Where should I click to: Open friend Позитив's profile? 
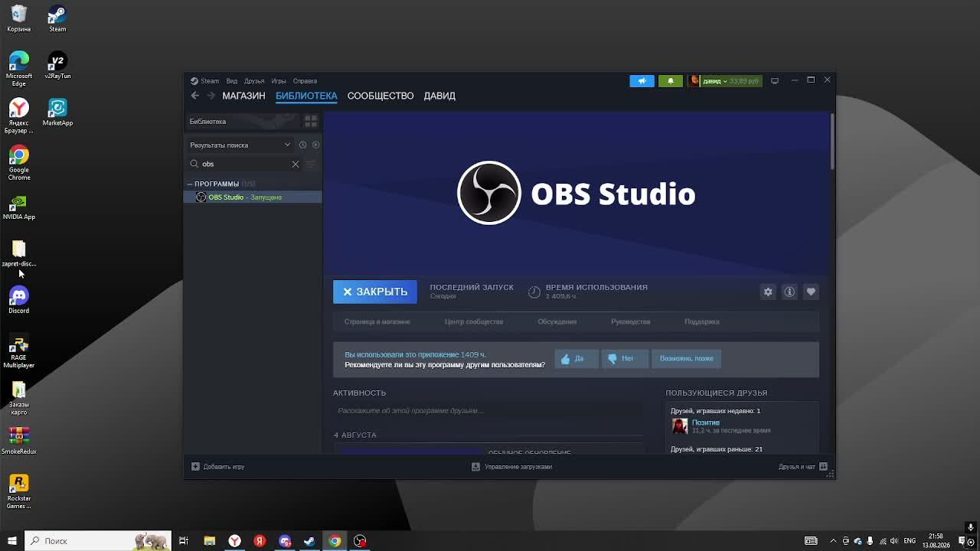(705, 422)
